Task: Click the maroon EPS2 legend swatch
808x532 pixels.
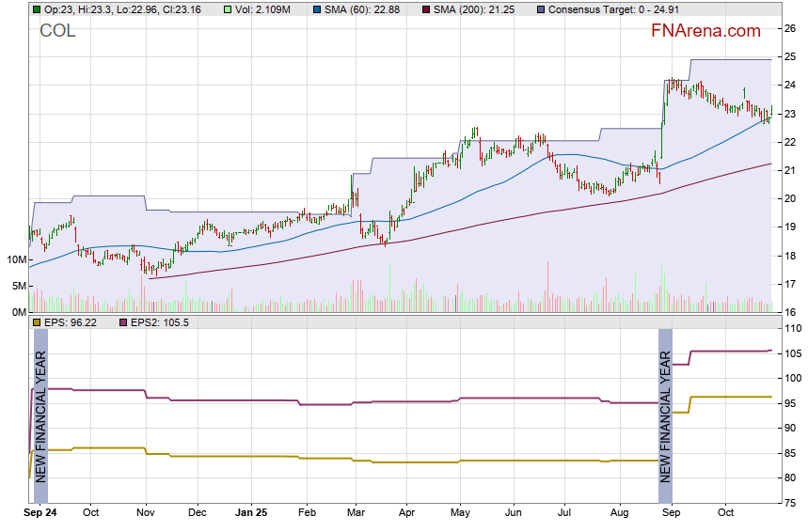Action: (x=122, y=322)
